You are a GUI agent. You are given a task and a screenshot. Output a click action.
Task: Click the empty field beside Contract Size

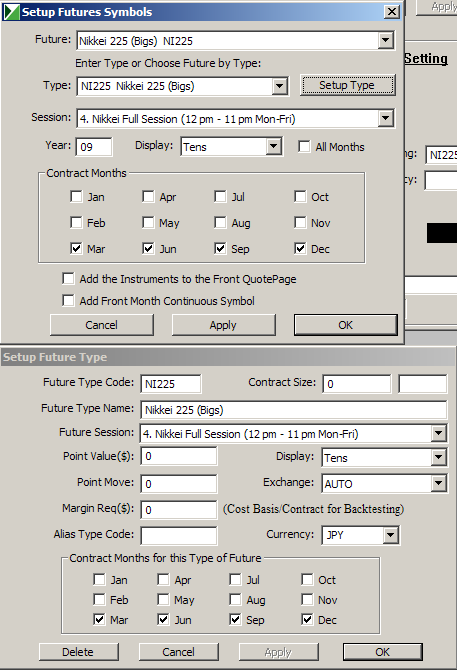tap(423, 384)
